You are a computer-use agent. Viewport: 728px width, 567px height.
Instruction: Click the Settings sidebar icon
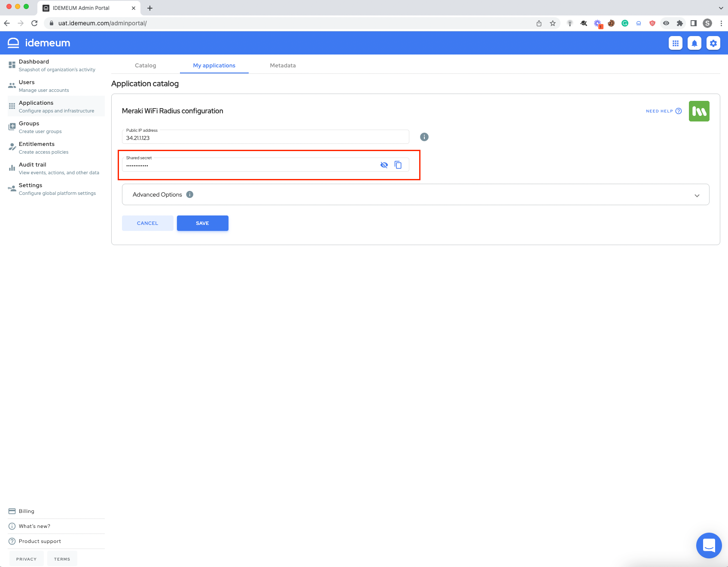12,188
